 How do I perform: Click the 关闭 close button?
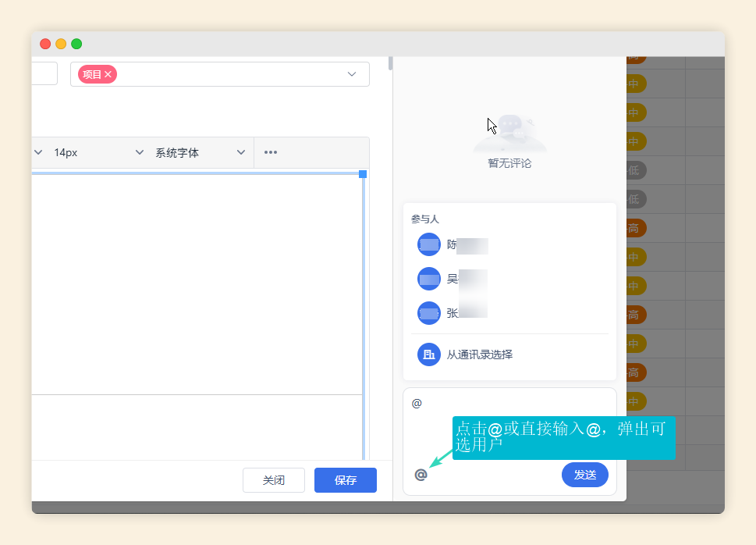coord(274,479)
